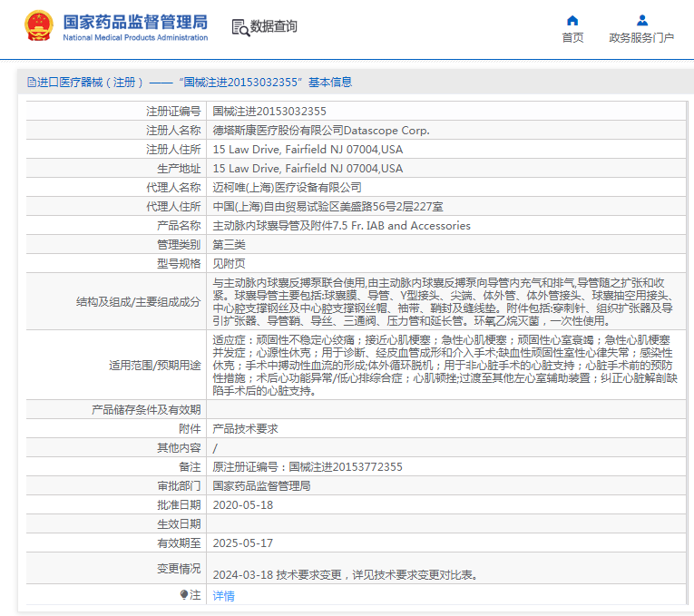Click the bulb icon next to 注

point(184,595)
